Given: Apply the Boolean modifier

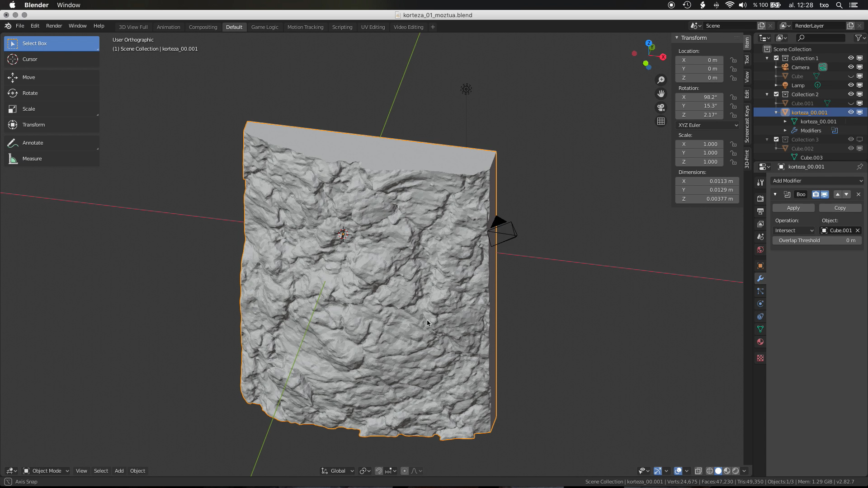Looking at the screenshot, I should [x=793, y=208].
